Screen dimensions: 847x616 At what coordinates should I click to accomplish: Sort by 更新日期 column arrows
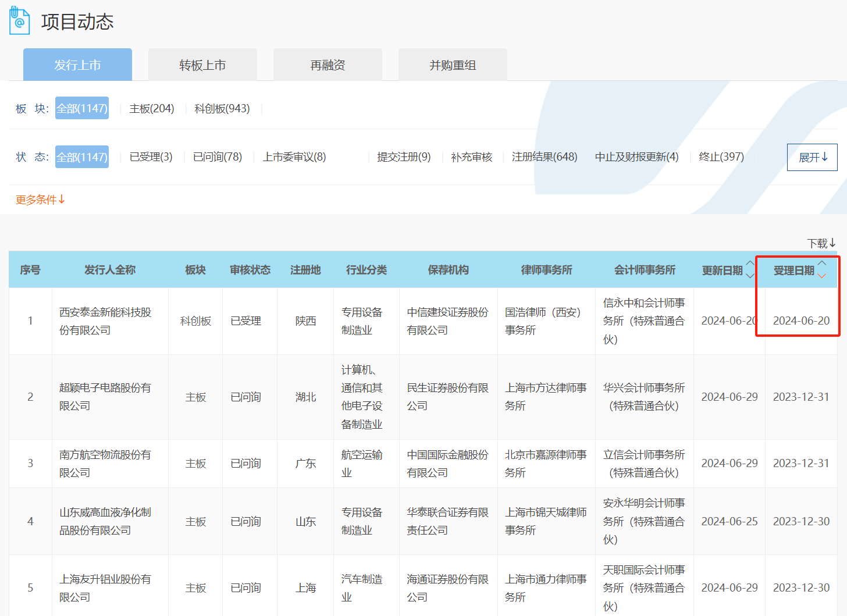[x=750, y=269]
